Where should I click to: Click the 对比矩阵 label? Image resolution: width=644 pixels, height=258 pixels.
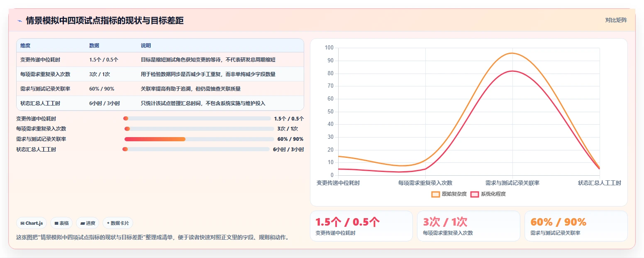pos(616,20)
